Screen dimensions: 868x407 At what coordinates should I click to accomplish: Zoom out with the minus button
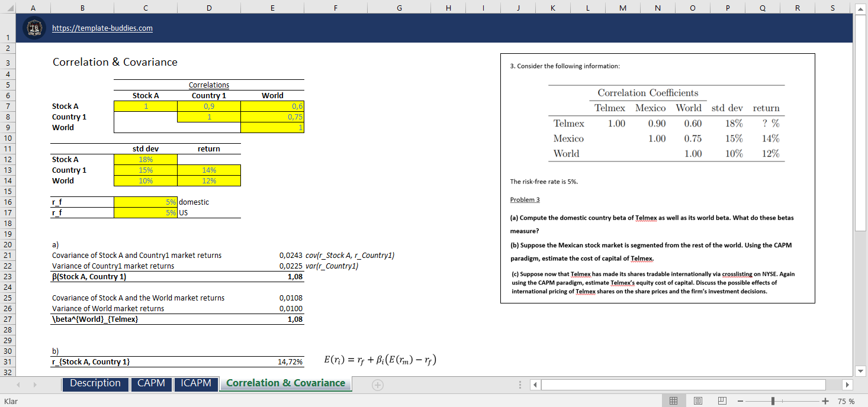pos(741,401)
